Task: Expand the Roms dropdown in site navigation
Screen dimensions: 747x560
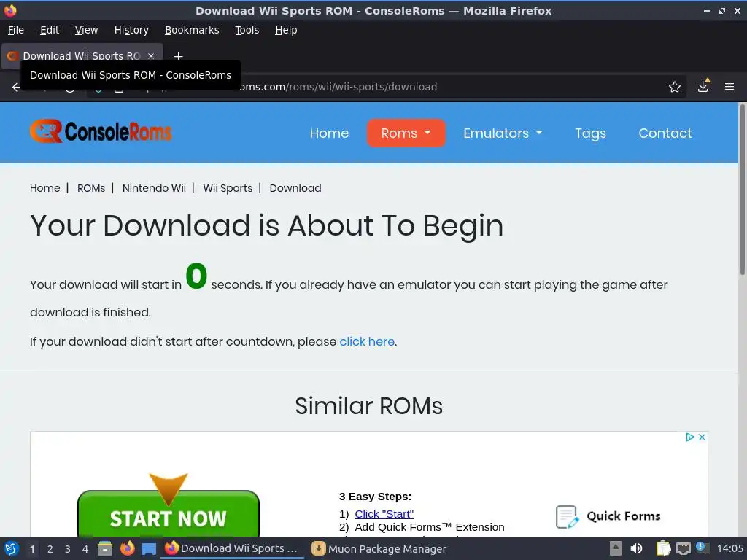Action: point(406,133)
